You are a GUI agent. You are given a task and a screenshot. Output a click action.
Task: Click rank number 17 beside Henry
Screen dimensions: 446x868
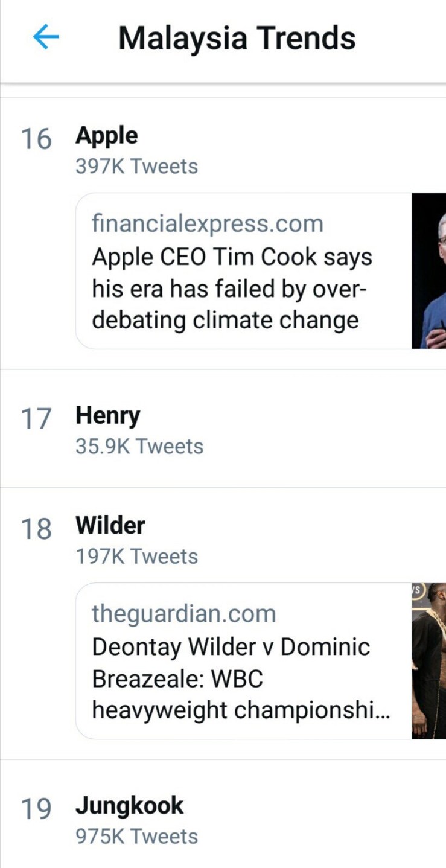pos(36,419)
